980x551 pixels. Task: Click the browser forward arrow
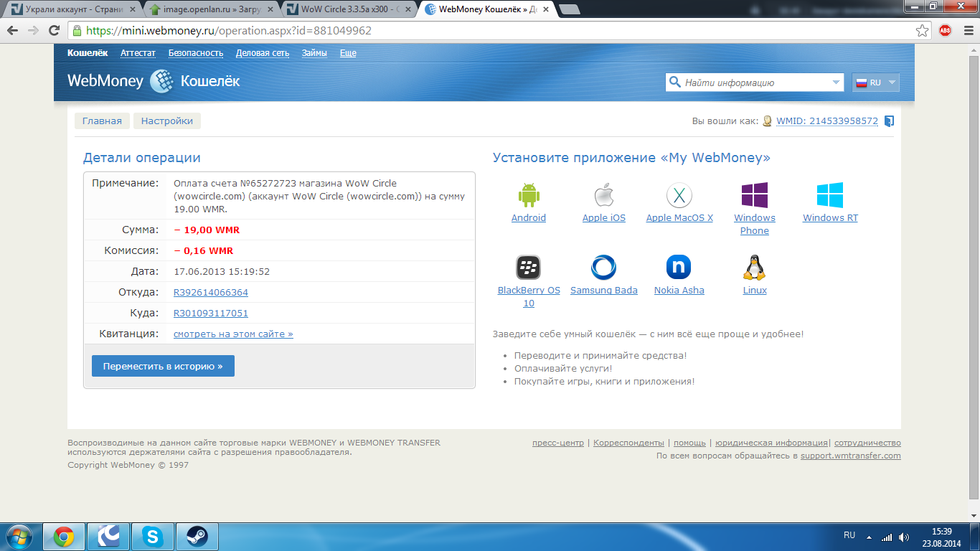coord(33,31)
